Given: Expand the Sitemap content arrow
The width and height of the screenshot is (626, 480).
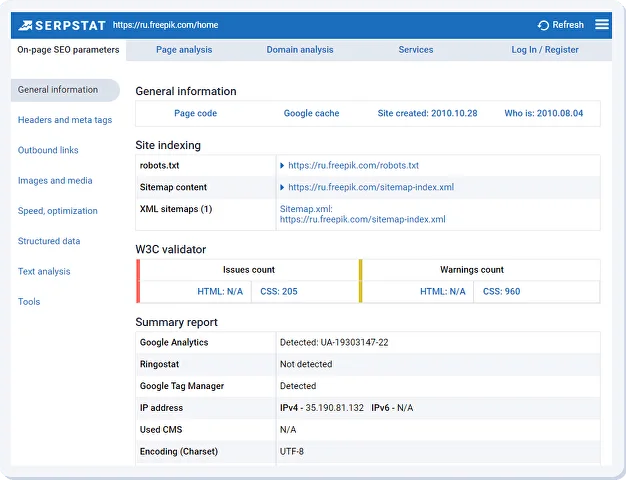Looking at the screenshot, I should 282,187.
